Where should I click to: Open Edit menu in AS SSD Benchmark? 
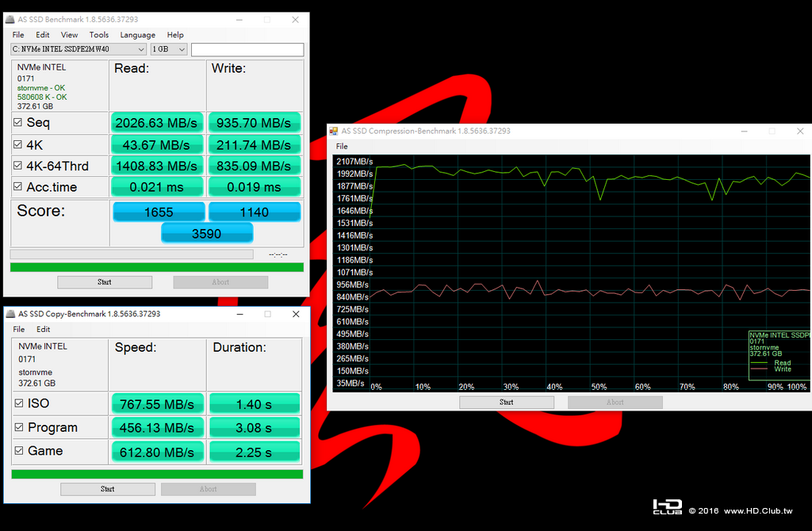click(43, 35)
